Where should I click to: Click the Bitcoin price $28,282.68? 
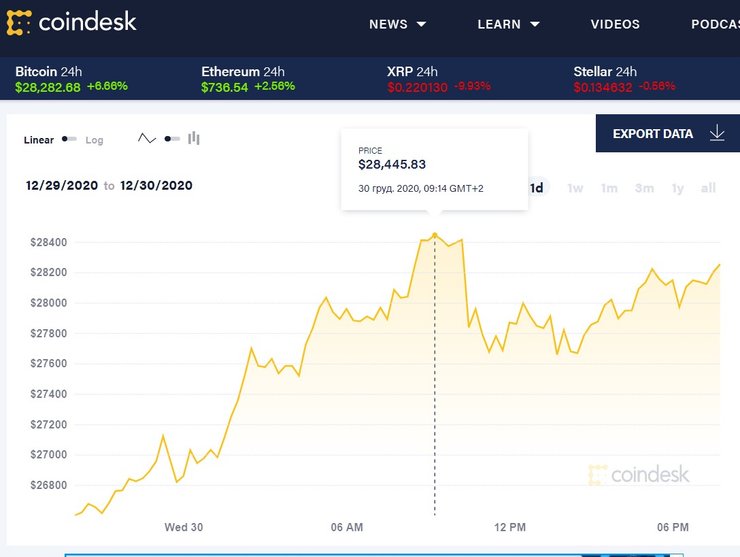coord(48,87)
